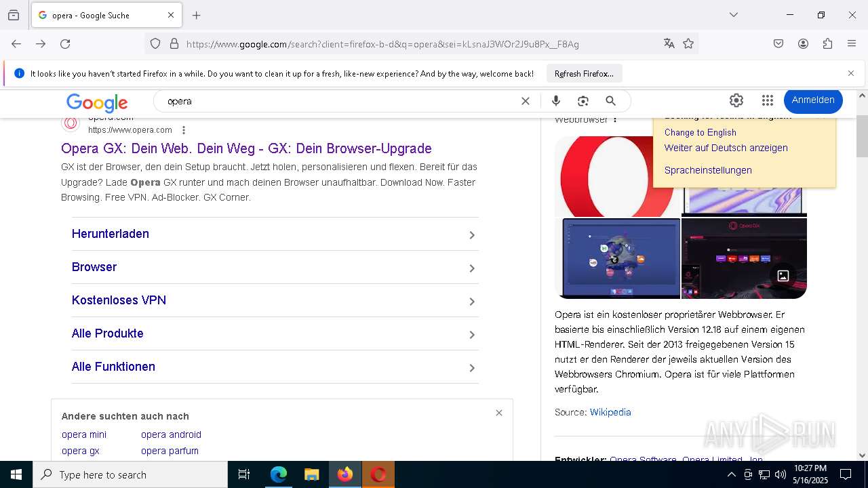Search by image with Lens
868x488 pixels.
pyautogui.click(x=583, y=101)
